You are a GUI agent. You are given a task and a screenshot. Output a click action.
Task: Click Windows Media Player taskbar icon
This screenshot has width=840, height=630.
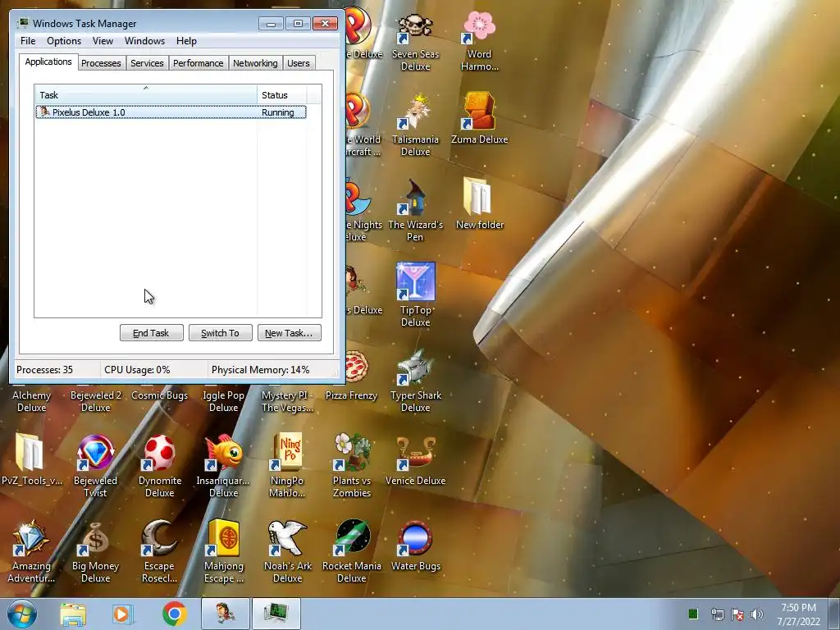click(x=123, y=614)
